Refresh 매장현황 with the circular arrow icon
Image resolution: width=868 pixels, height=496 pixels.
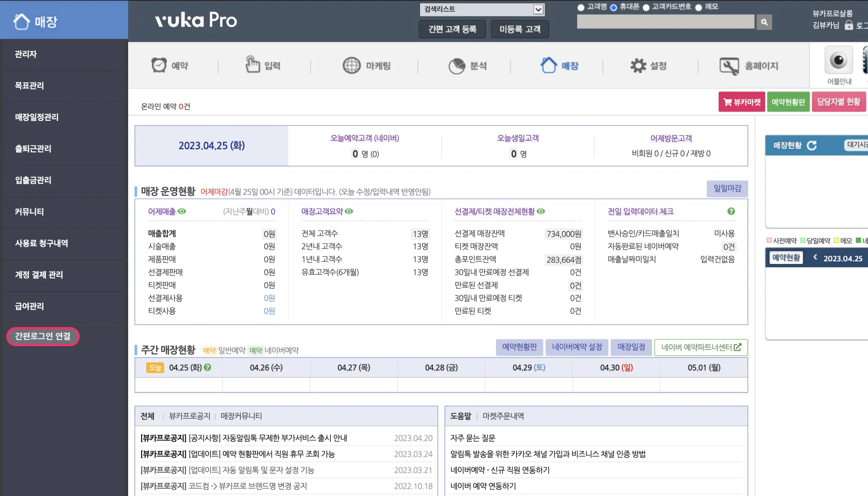pyautogui.click(x=812, y=145)
